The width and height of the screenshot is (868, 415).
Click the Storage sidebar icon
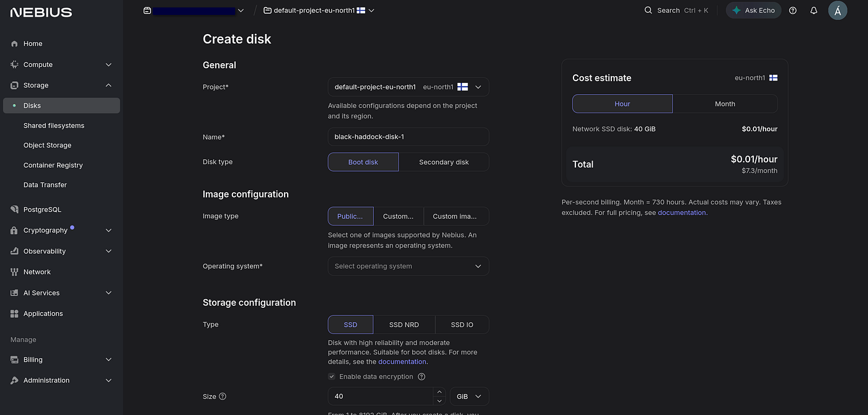[x=14, y=85]
